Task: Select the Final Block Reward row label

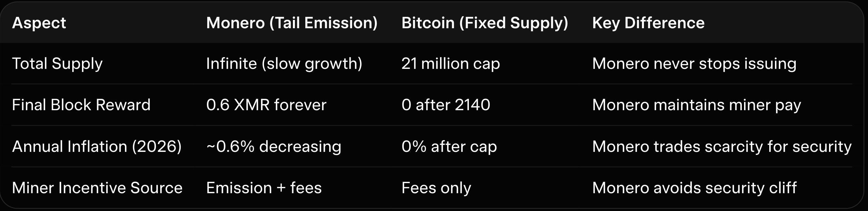Action: coord(81,105)
